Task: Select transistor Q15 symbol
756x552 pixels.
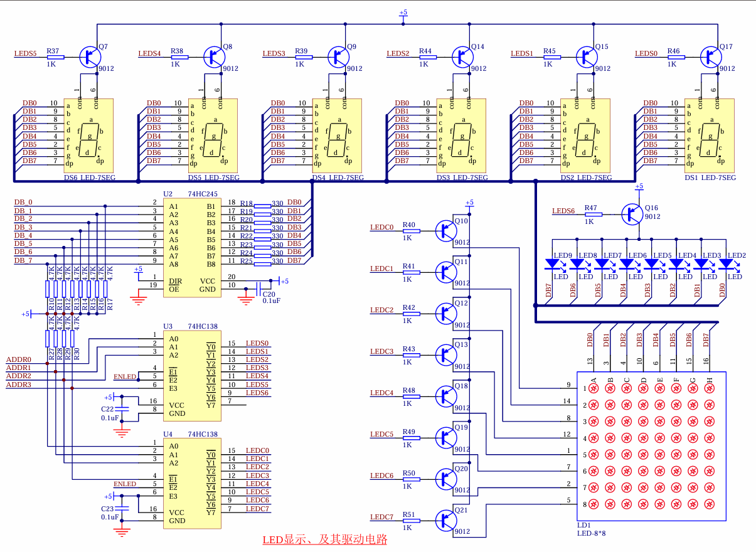Action: click(587, 57)
